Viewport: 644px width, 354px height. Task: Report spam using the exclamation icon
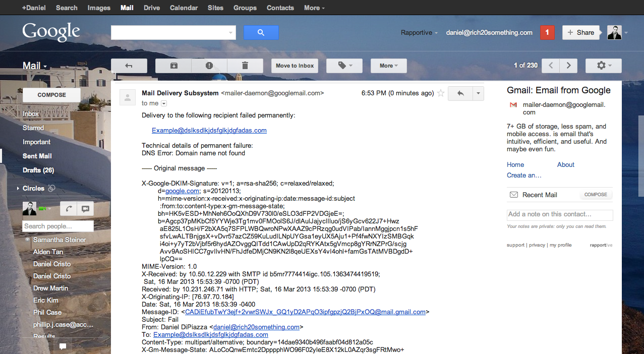(209, 66)
